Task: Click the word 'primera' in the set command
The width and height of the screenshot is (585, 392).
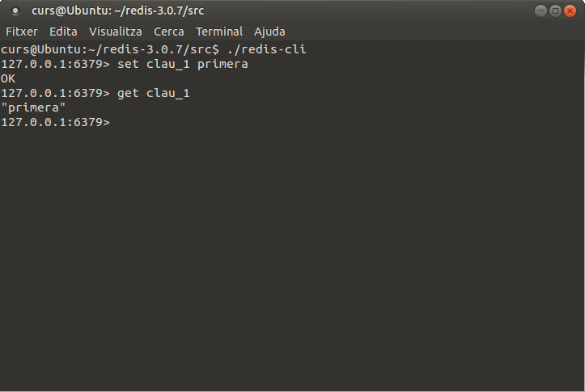Action: (x=222, y=65)
